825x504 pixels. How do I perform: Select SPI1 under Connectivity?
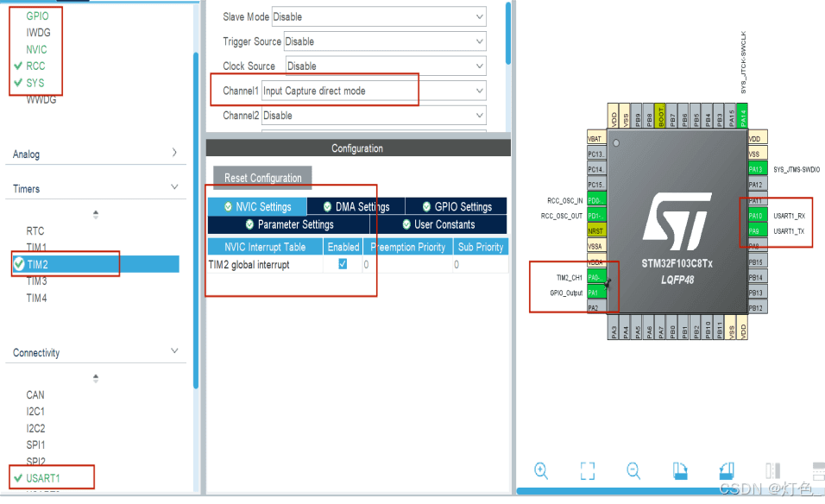(35, 445)
